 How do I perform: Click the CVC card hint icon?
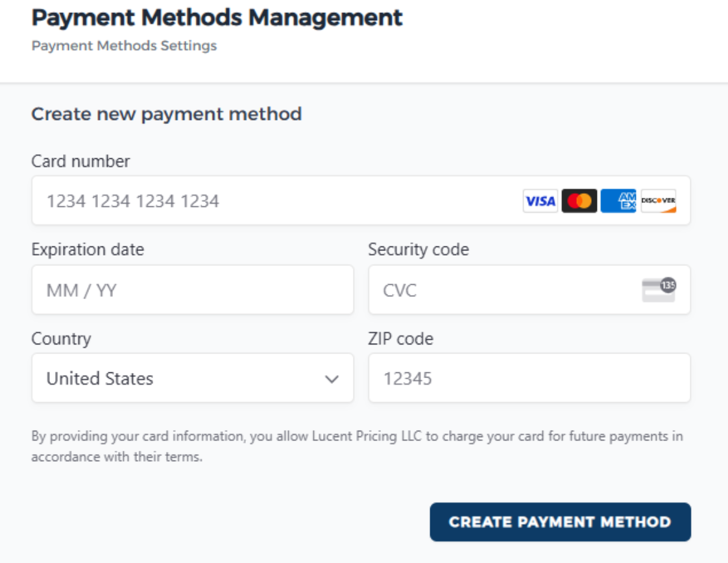pyautogui.click(x=659, y=289)
